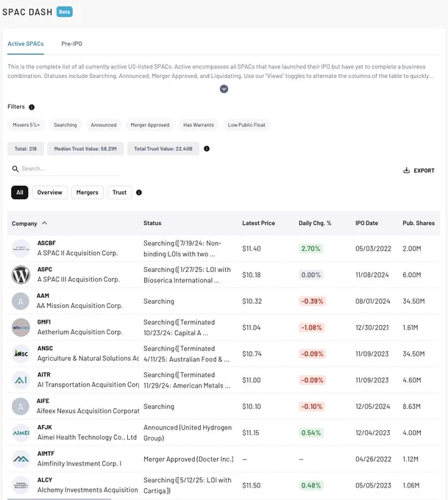Click the SPAC DASH page title
This screenshot has width=448, height=500.
[x=27, y=12]
